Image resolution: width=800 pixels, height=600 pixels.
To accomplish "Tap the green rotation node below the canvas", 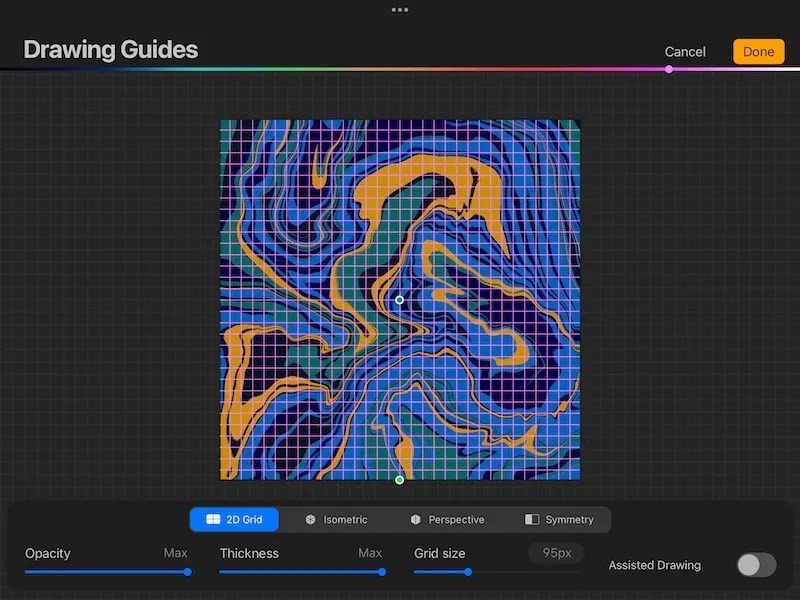I will pos(399,479).
